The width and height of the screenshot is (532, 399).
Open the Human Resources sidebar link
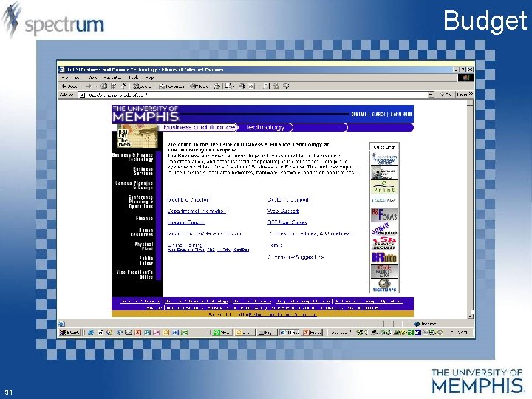(142, 233)
